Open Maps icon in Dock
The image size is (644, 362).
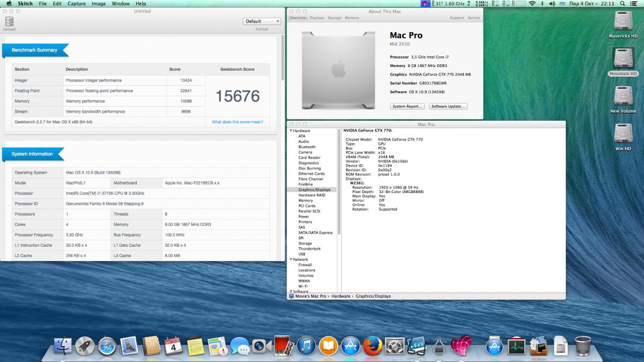[217, 346]
